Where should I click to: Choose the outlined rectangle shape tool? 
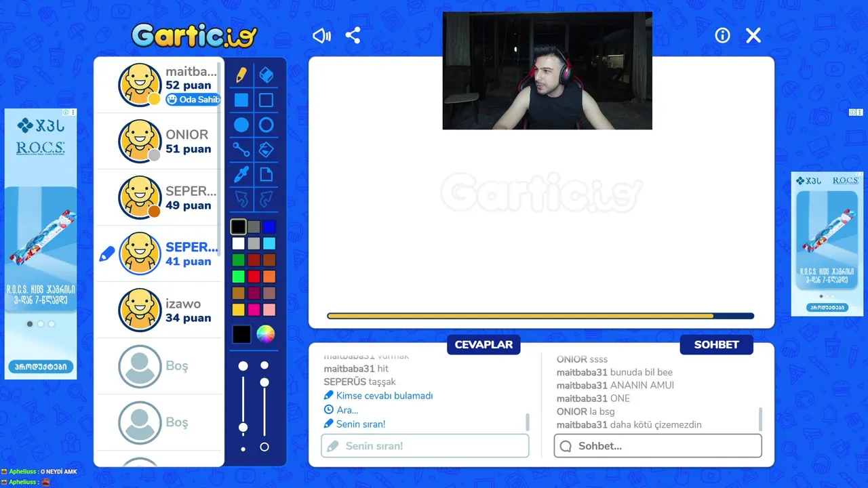click(x=267, y=100)
